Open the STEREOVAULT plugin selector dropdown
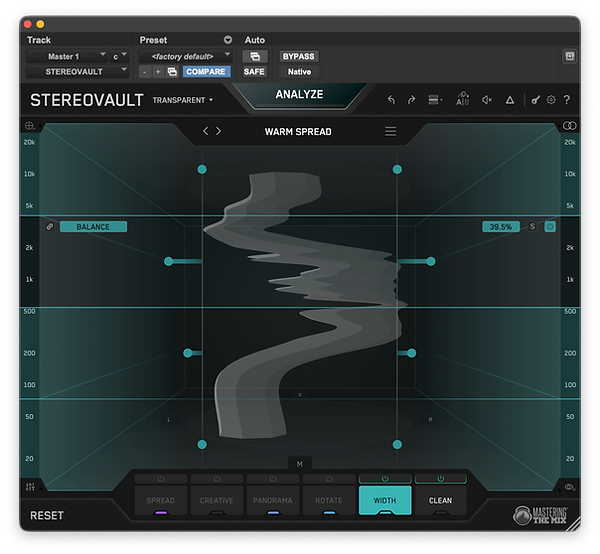The width and height of the screenshot is (600, 554). [77, 72]
